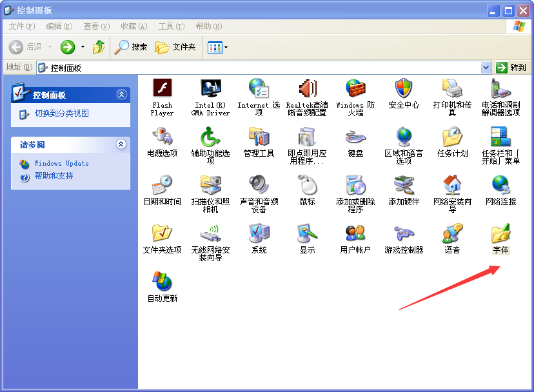The image size is (534, 392).
Task: Open 网络连接 icon
Action: pyautogui.click(x=500, y=184)
